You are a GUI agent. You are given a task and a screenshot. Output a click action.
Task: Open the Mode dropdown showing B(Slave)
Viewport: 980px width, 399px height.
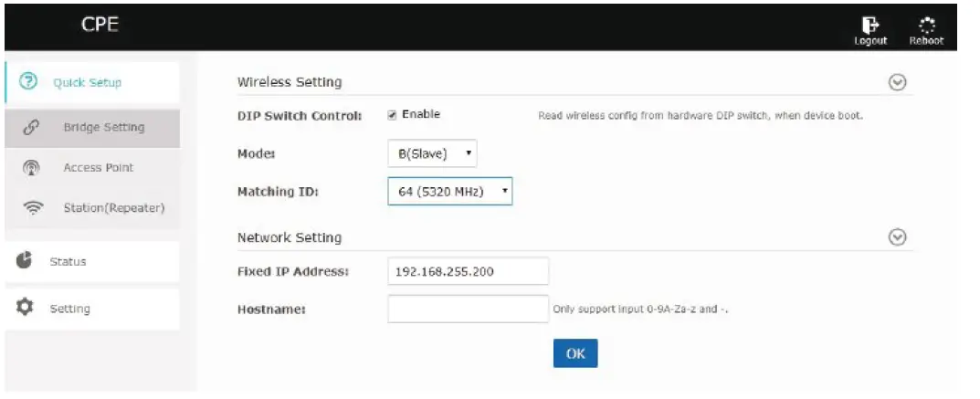coord(432,153)
